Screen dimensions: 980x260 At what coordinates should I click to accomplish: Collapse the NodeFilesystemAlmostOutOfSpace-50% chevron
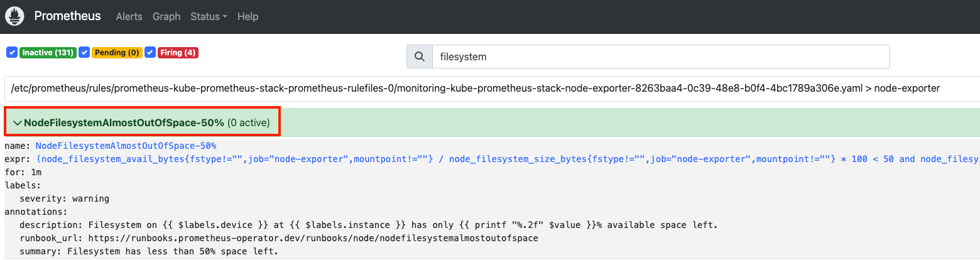tap(17, 122)
